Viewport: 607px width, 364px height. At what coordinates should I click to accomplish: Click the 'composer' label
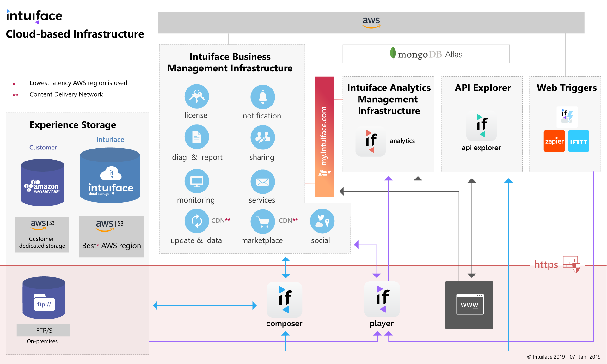(284, 324)
